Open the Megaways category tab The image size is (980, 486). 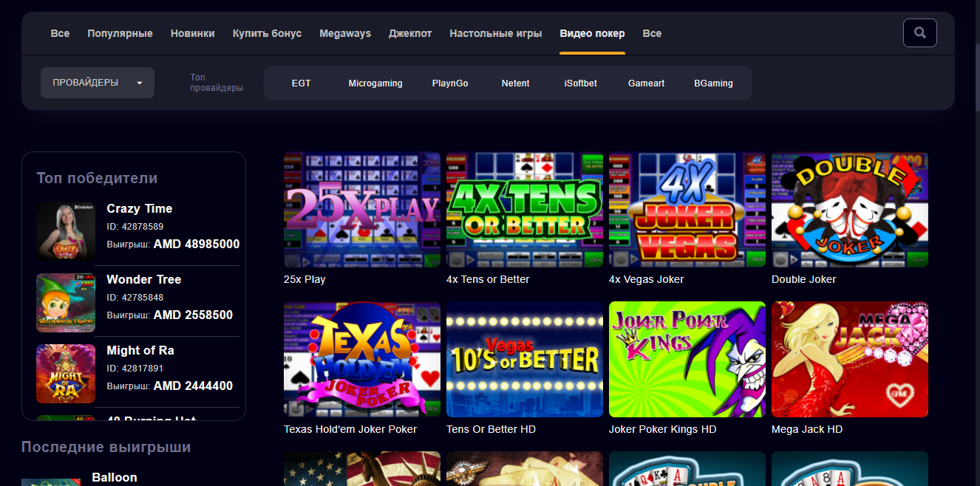point(345,33)
